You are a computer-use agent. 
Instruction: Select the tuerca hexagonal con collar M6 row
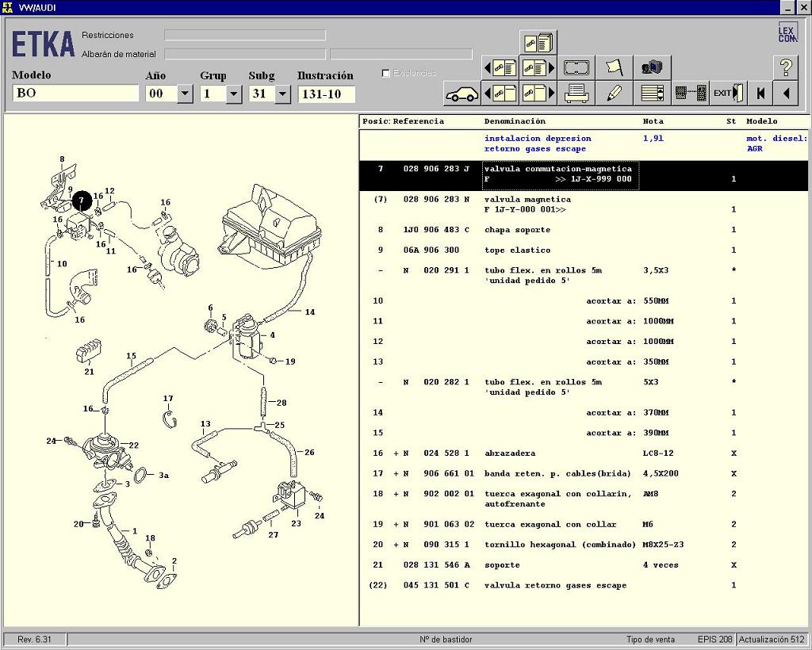click(x=584, y=525)
